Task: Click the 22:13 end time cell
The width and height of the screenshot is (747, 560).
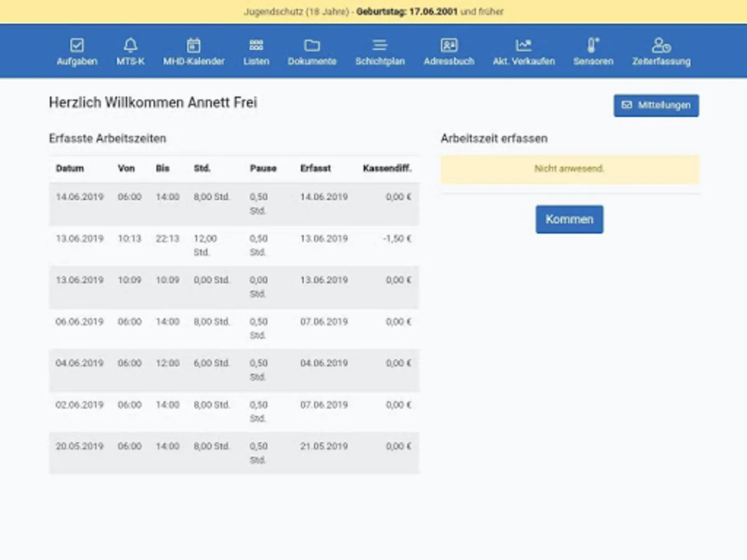Action: point(167,239)
